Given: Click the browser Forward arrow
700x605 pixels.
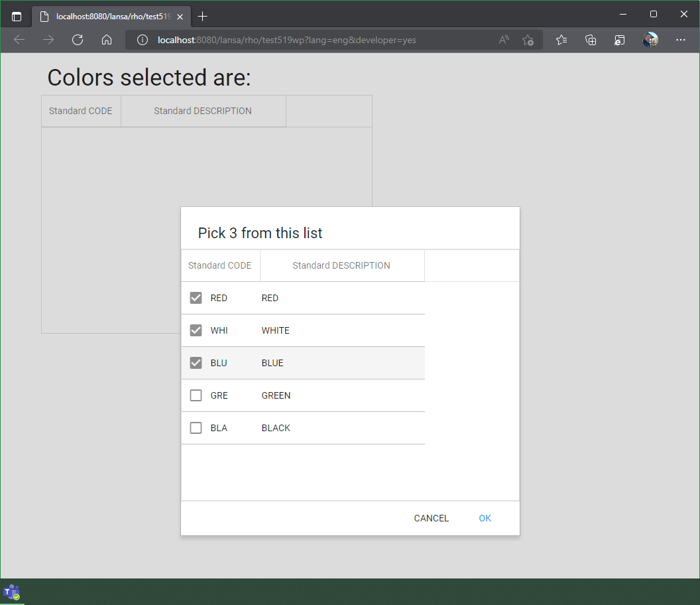Looking at the screenshot, I should (x=48, y=40).
